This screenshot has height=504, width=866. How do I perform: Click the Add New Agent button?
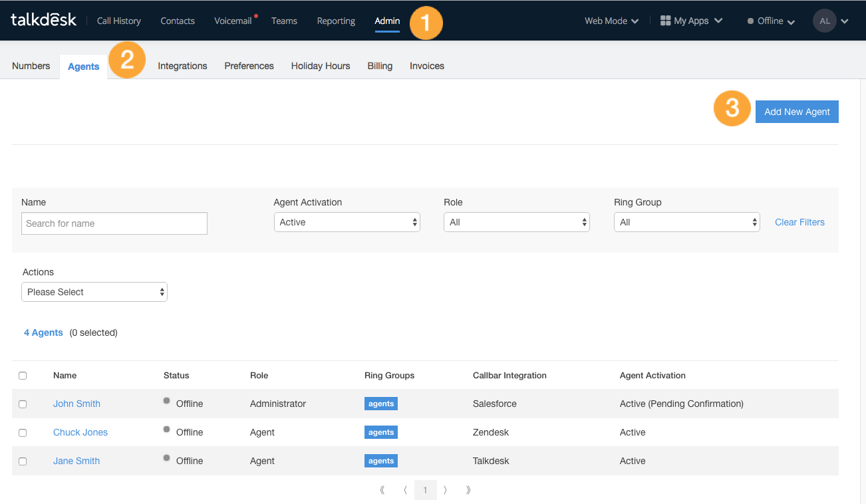pyautogui.click(x=796, y=111)
